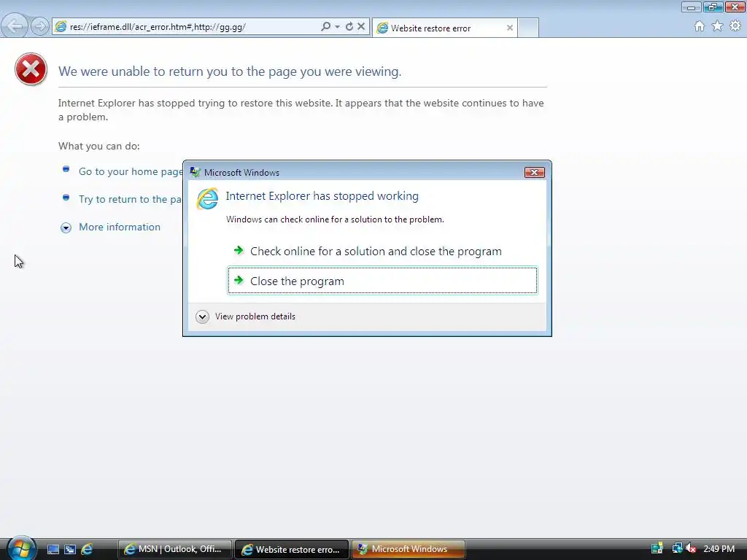Click the browser Back arrow button
The image size is (747, 560).
[x=15, y=26]
